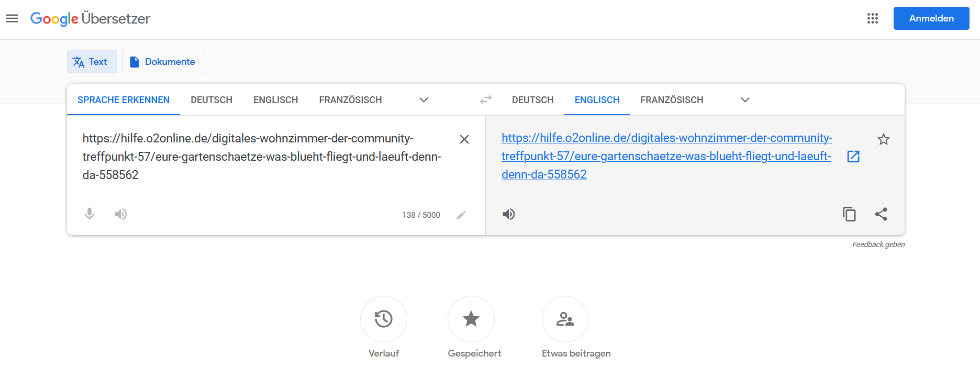Choose Deutsch as target language
The image size is (980, 367).
[x=532, y=100]
